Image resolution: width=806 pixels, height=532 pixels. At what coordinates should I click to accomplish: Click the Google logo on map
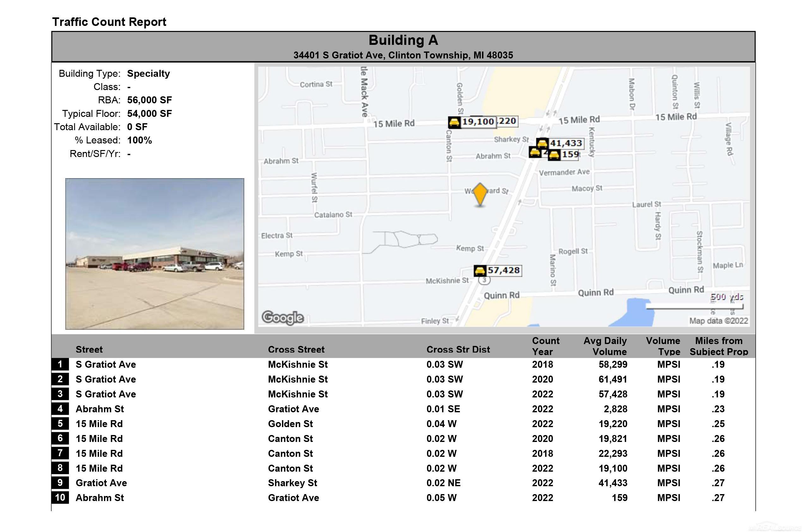click(283, 317)
